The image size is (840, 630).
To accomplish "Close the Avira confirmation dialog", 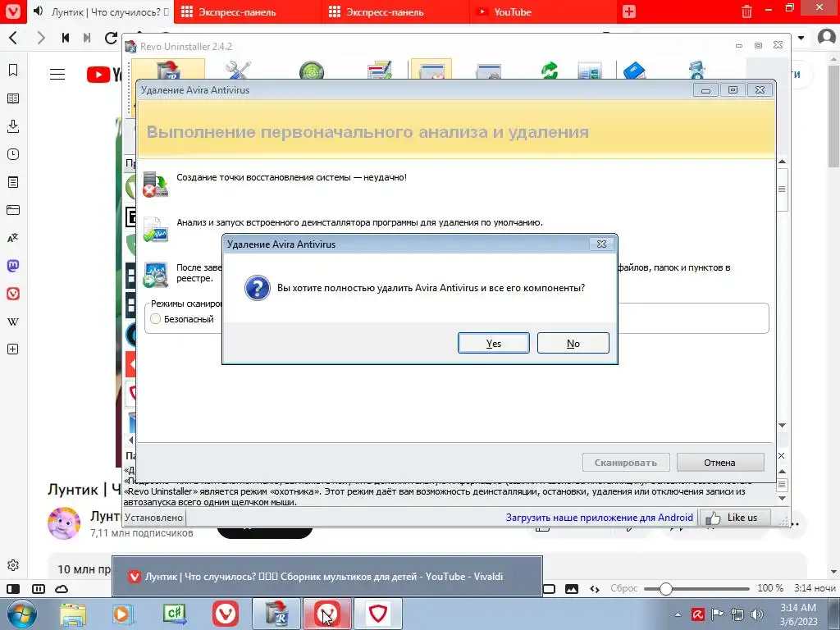I will [601, 244].
